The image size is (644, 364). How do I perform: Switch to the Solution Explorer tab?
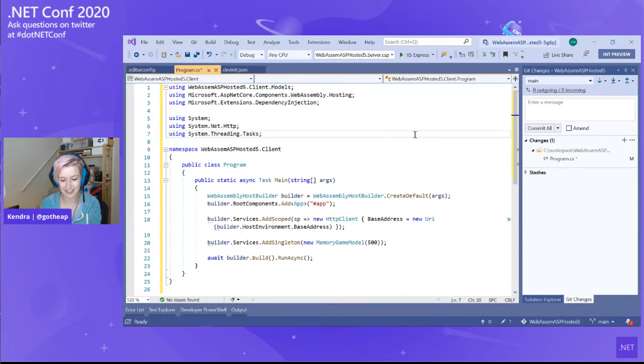coord(542,299)
